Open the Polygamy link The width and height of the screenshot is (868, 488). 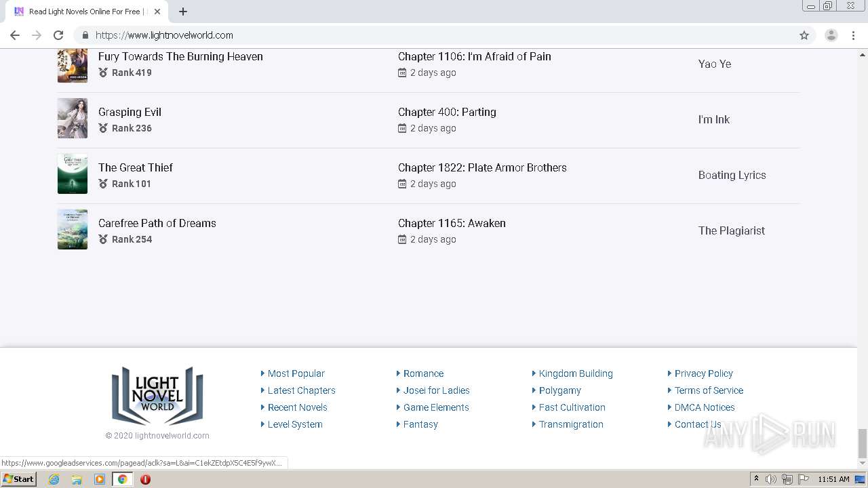[x=559, y=390]
